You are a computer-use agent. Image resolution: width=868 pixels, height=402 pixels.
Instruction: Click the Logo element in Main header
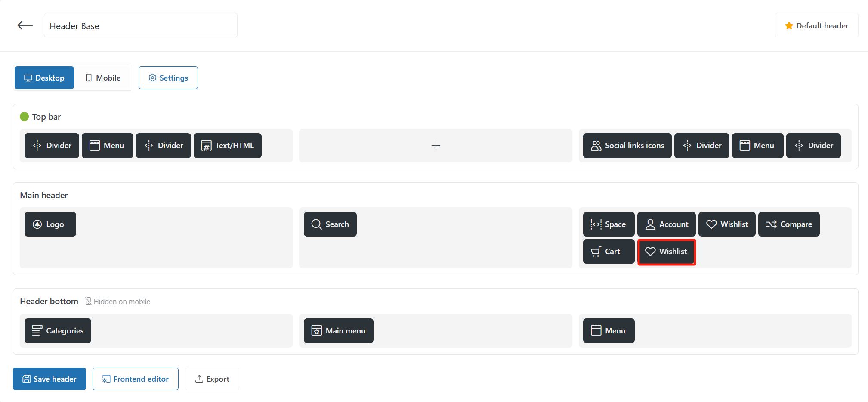[50, 224]
